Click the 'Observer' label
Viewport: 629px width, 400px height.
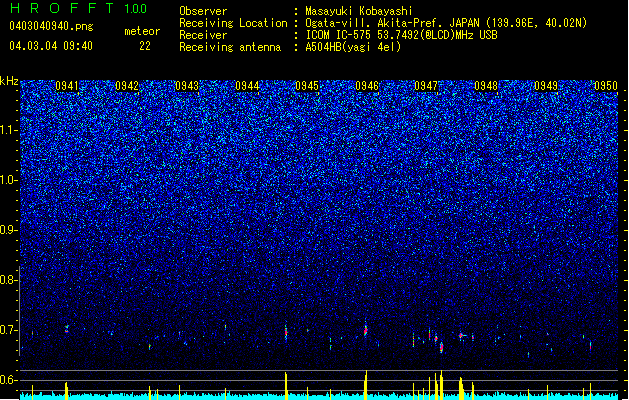pyautogui.click(x=203, y=11)
